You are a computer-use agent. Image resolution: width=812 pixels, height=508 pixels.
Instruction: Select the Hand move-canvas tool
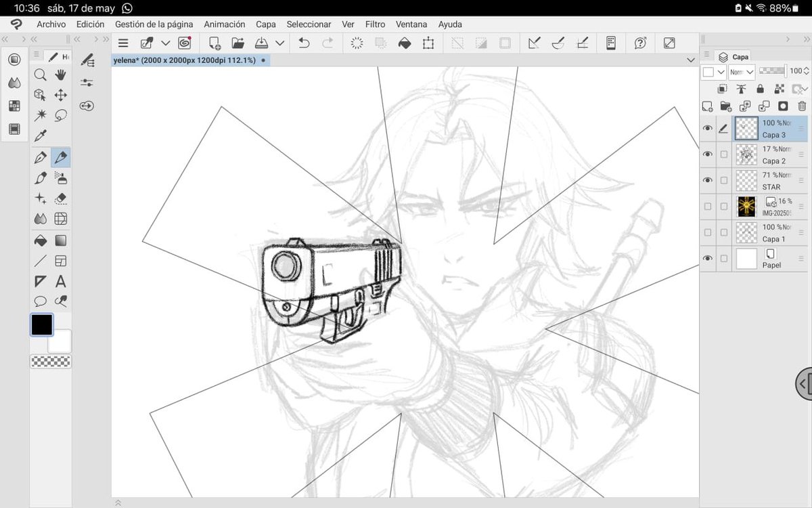pos(61,75)
